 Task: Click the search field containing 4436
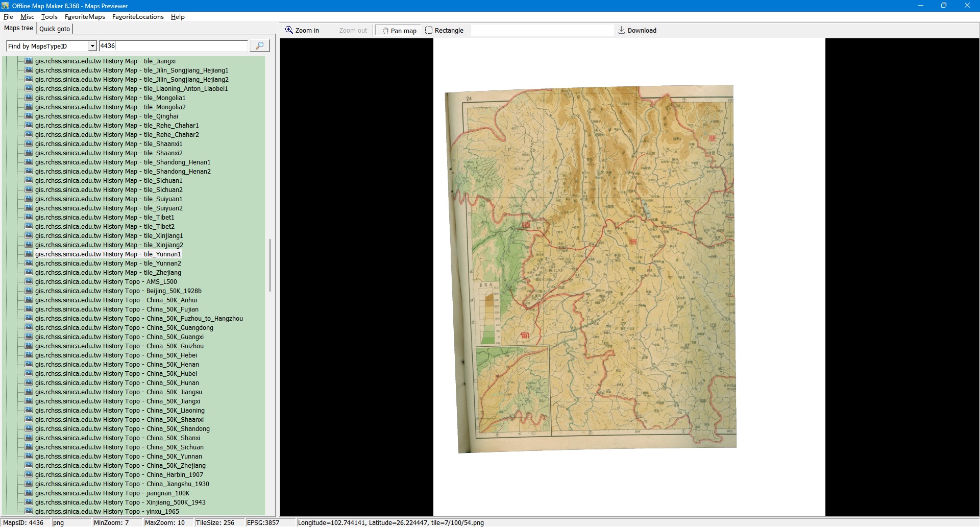point(174,46)
